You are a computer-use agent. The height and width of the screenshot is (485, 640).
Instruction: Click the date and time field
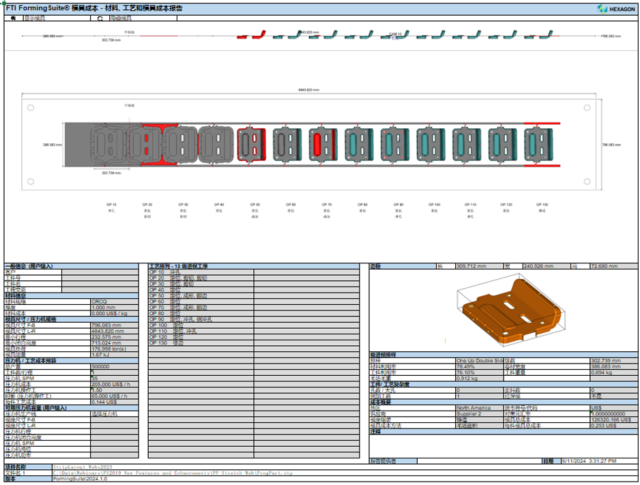click(599, 461)
